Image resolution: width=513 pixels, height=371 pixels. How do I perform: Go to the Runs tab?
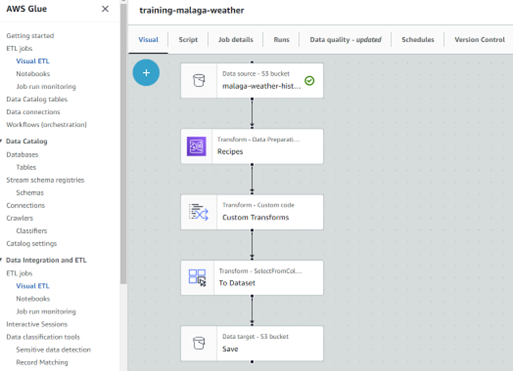pos(281,40)
